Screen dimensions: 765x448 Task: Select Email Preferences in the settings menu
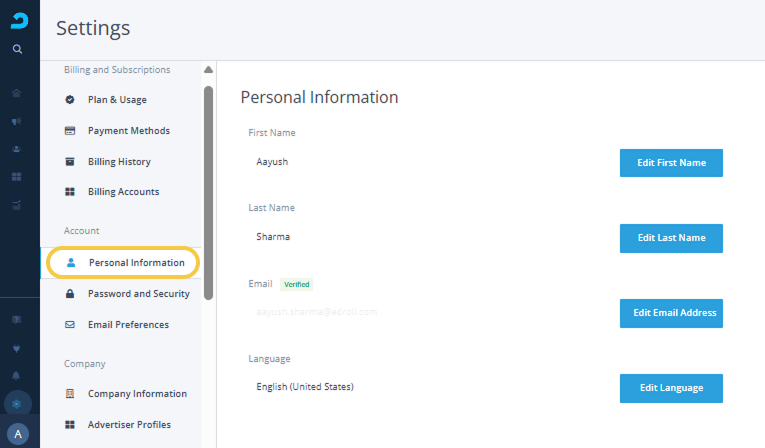(x=127, y=325)
